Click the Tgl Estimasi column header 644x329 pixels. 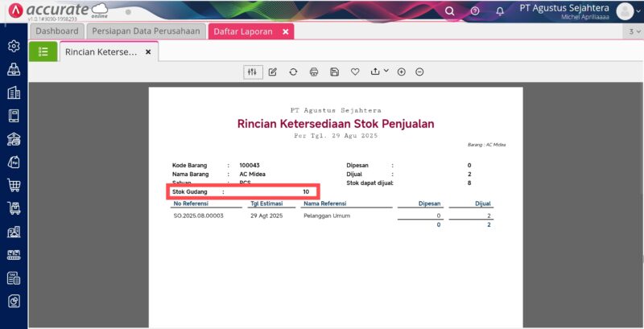point(266,204)
